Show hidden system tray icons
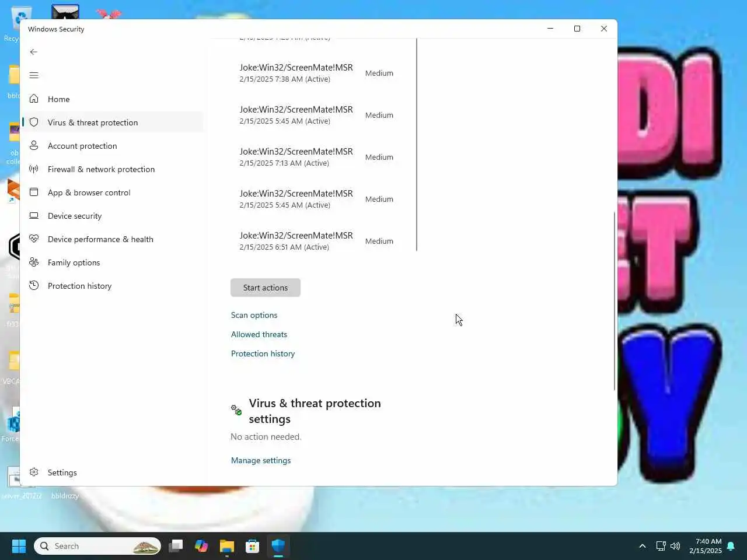Viewport: 747px width, 560px height. click(643, 546)
